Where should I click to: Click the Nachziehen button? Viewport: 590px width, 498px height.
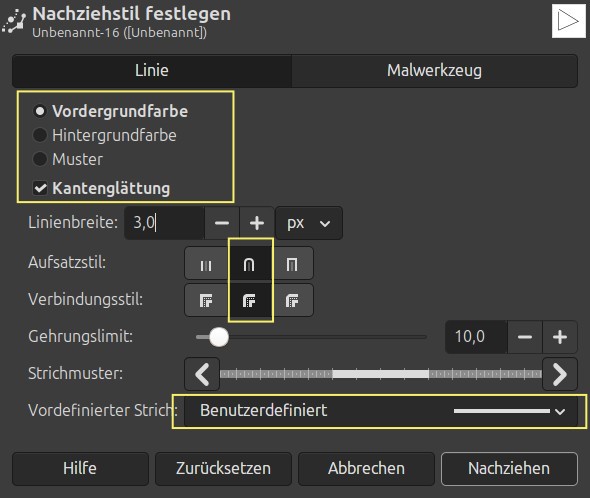coord(509,469)
